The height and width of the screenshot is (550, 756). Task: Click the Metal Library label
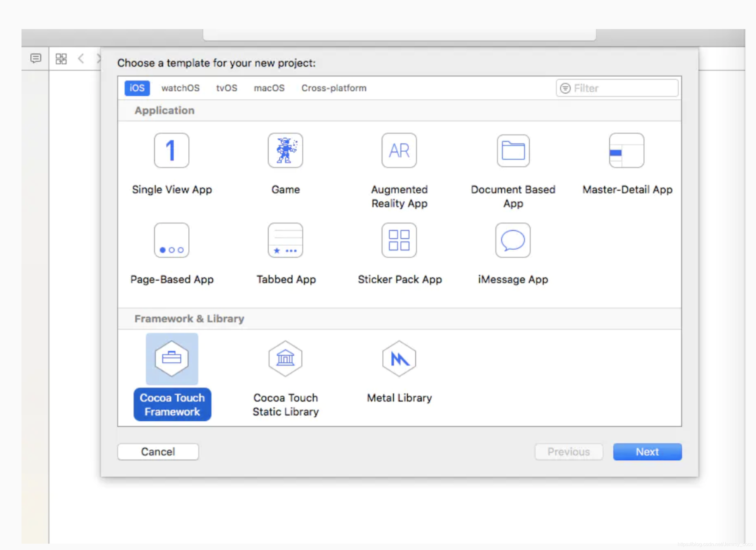click(x=399, y=398)
